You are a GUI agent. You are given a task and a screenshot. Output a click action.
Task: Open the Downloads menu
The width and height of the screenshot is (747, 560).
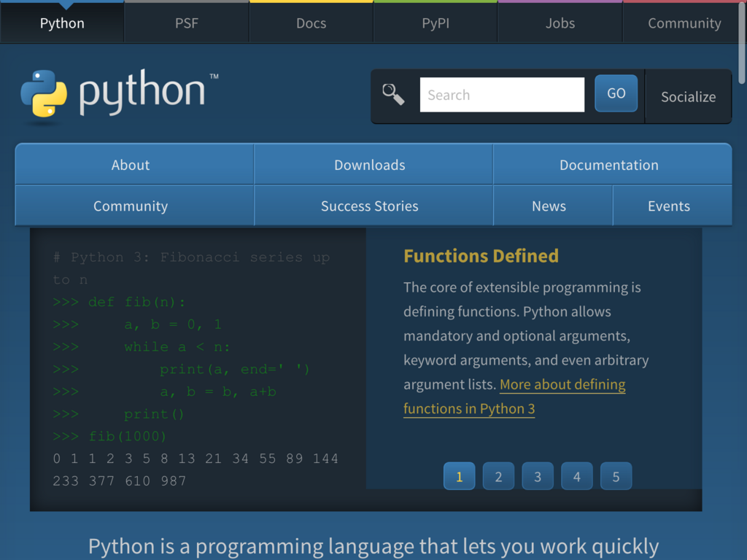[x=369, y=165]
